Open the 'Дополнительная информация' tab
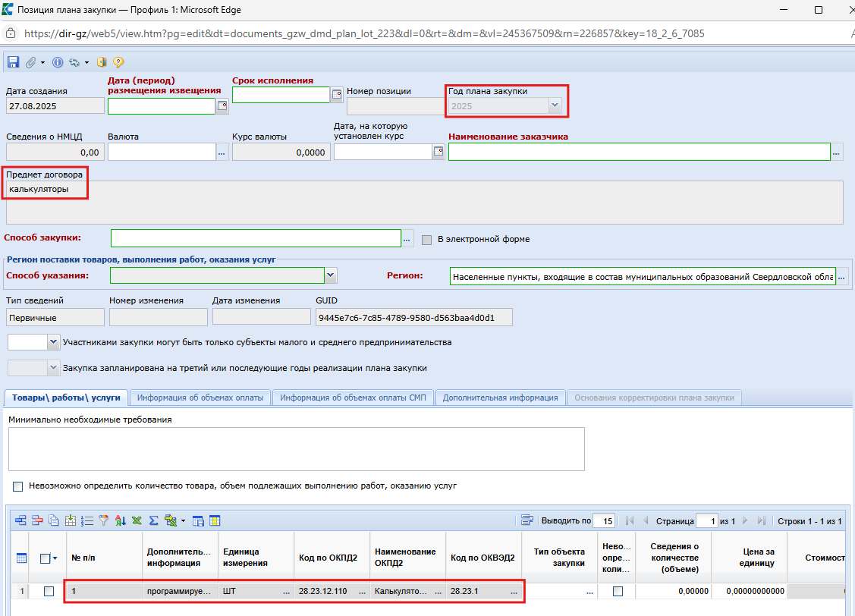 (500, 398)
